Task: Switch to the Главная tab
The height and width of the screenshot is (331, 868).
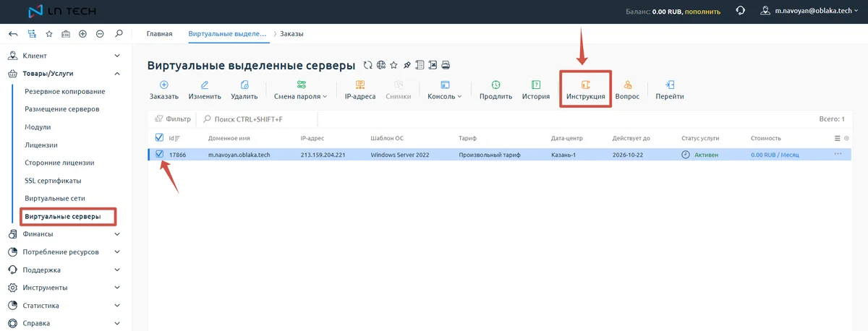Action: (x=159, y=33)
